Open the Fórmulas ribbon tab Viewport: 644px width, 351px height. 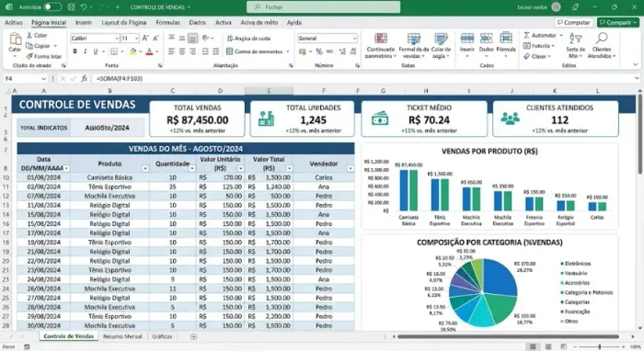pyautogui.click(x=167, y=23)
